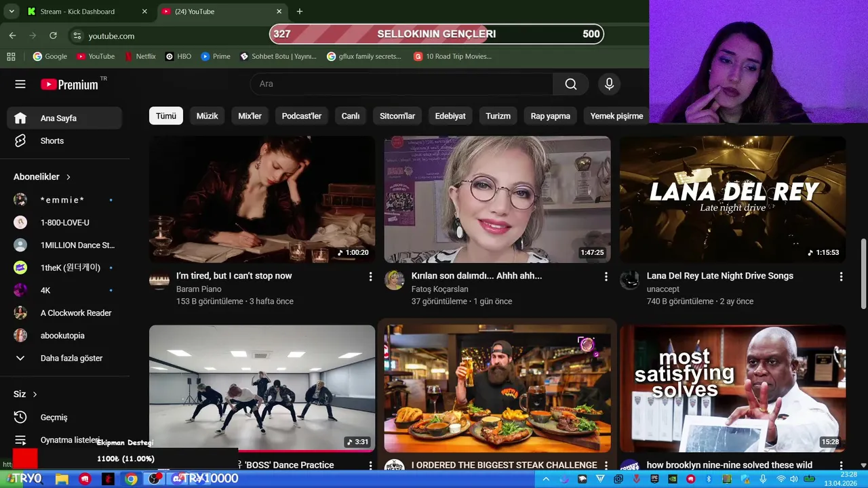The width and height of the screenshot is (868, 488).
Task: Open A Clockwork Reader subscription
Action: tap(65, 313)
